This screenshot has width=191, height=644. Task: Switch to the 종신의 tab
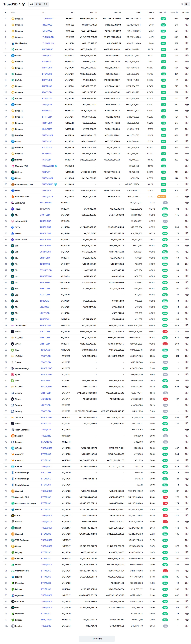click(x=38, y=4)
